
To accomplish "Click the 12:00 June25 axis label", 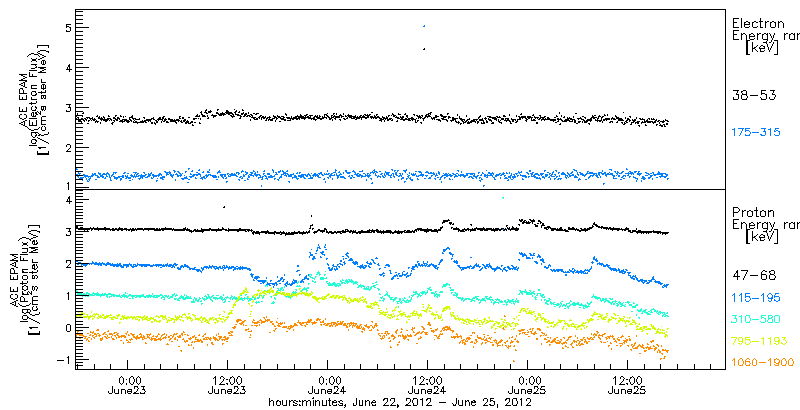I will click(627, 386).
